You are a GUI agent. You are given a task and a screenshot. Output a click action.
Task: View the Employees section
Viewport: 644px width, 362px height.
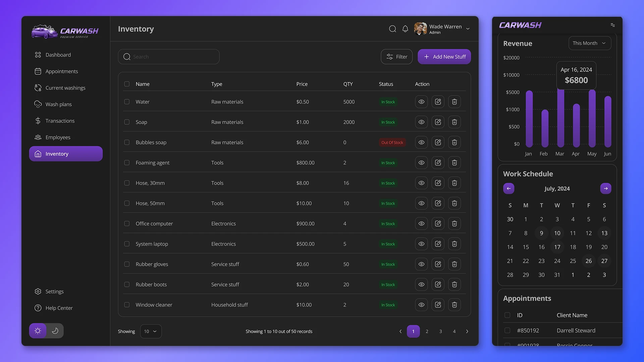(58, 137)
